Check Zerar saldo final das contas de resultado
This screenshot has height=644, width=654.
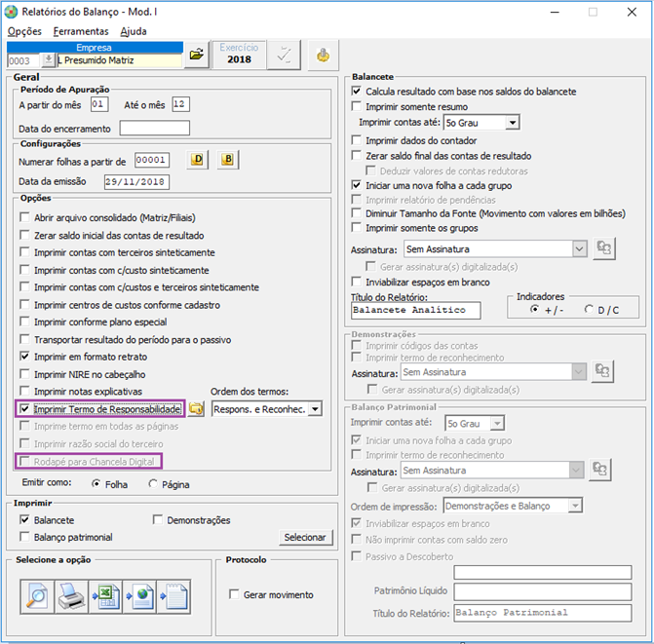(x=356, y=155)
